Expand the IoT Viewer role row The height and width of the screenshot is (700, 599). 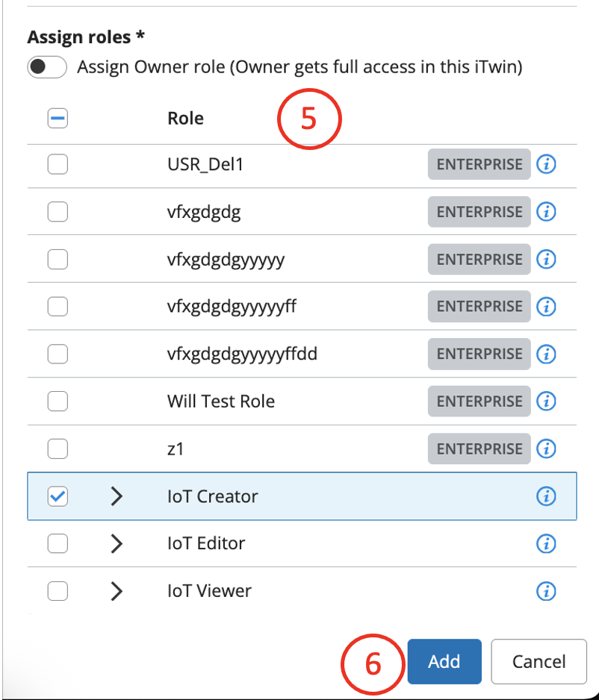click(116, 591)
